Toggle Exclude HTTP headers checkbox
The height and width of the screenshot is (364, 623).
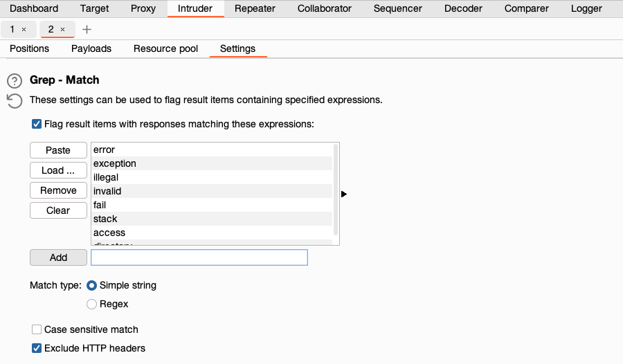click(37, 348)
